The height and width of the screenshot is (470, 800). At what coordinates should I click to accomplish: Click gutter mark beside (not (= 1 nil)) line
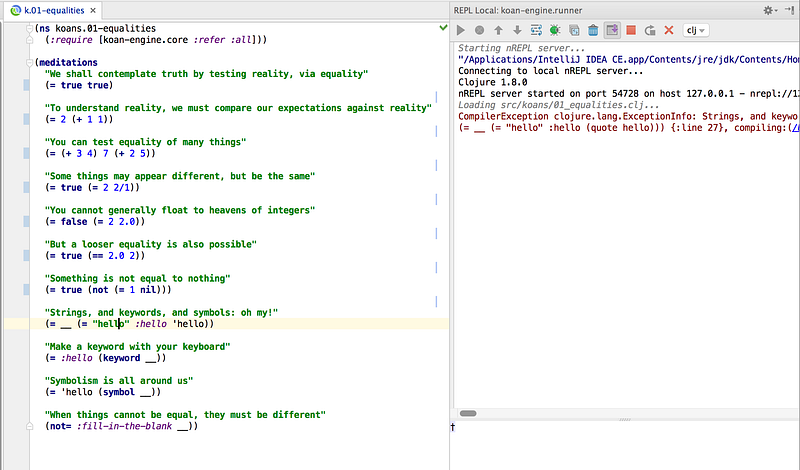point(27,290)
